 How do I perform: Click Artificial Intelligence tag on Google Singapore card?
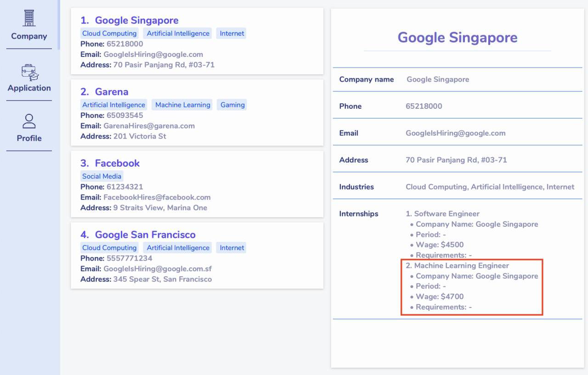click(x=178, y=34)
